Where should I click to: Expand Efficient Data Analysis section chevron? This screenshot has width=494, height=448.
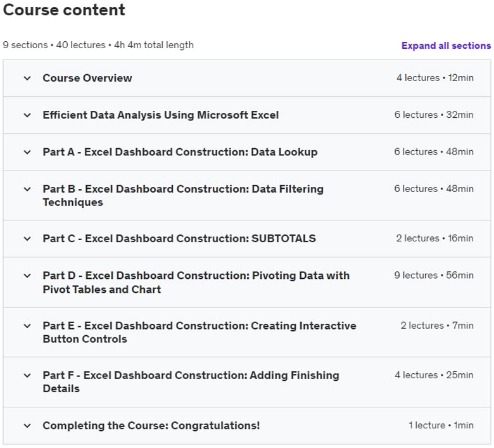pos(27,115)
